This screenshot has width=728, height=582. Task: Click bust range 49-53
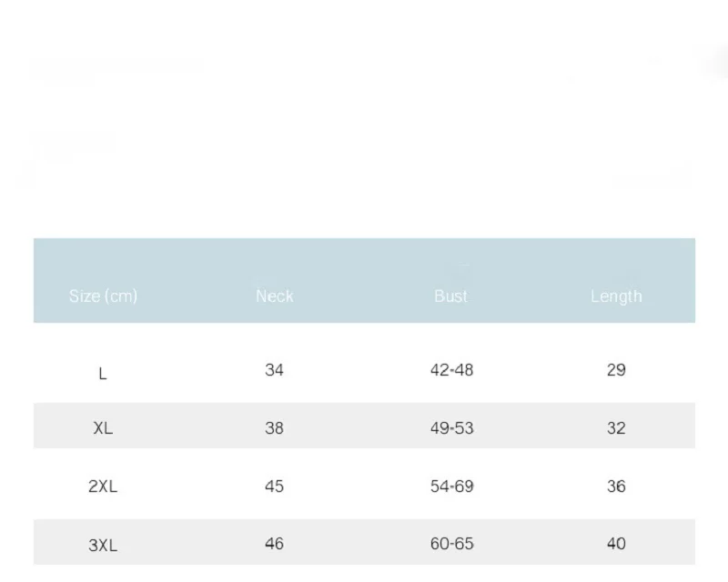(451, 428)
